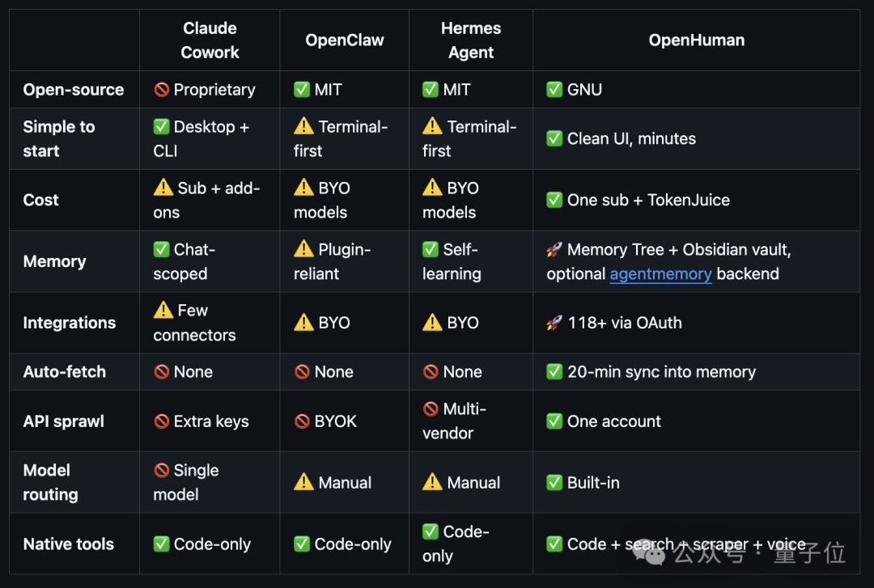The height and width of the screenshot is (588, 874).
Task: Click the "118+ via OAuth" cell text
Action: [624, 323]
